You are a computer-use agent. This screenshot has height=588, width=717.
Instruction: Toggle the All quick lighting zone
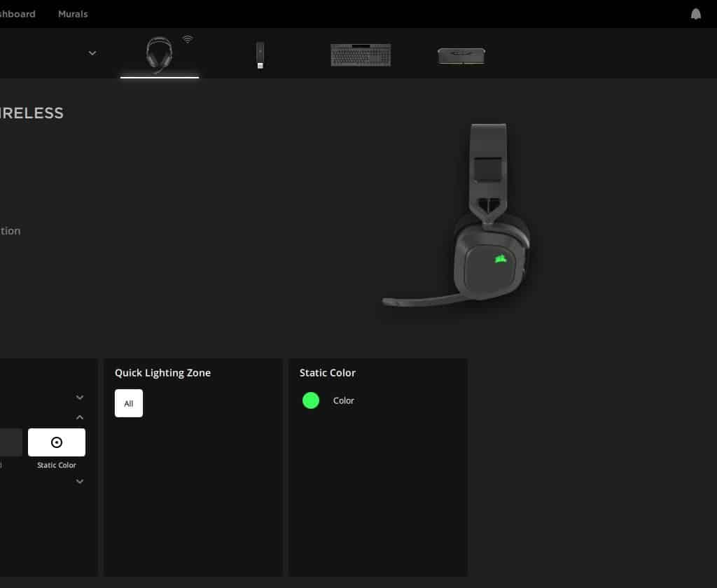click(129, 403)
